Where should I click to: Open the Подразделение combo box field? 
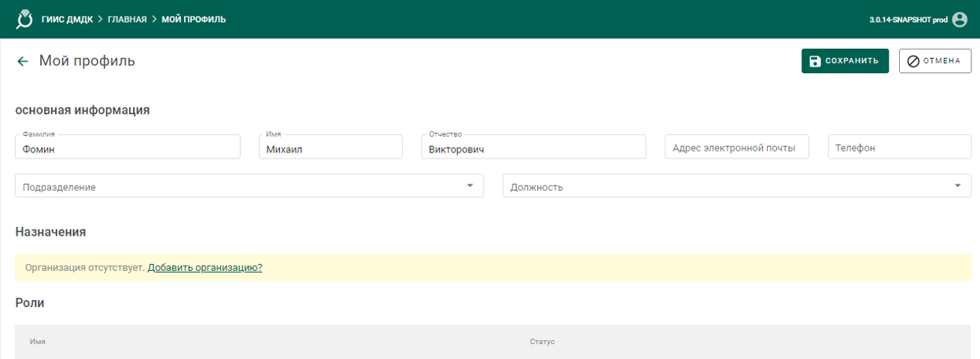236,186
